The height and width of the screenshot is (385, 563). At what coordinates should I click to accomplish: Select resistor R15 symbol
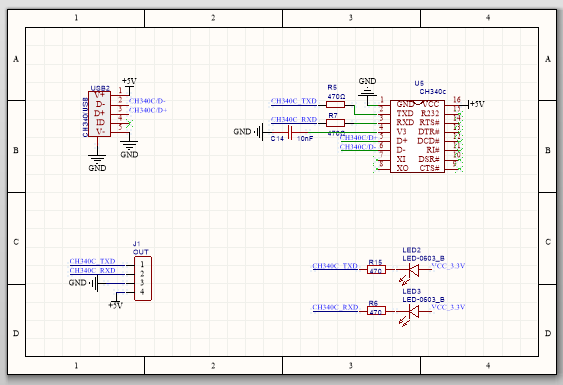coord(376,270)
